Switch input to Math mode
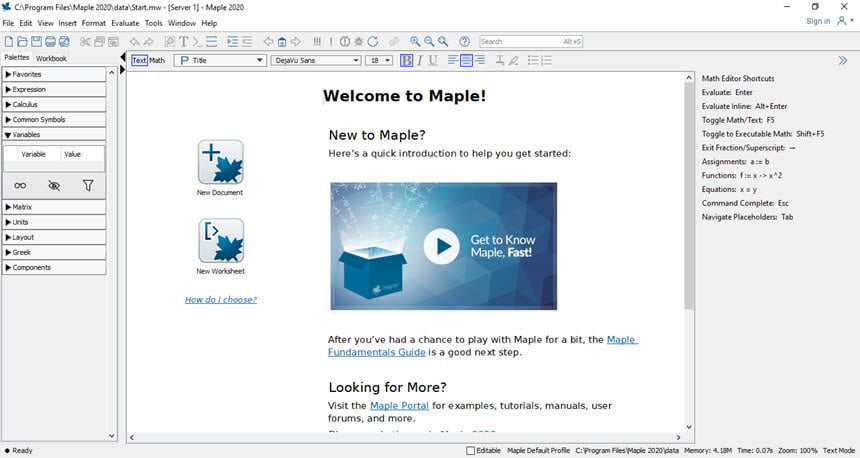Viewport: 860px width, 458px height. [x=157, y=60]
